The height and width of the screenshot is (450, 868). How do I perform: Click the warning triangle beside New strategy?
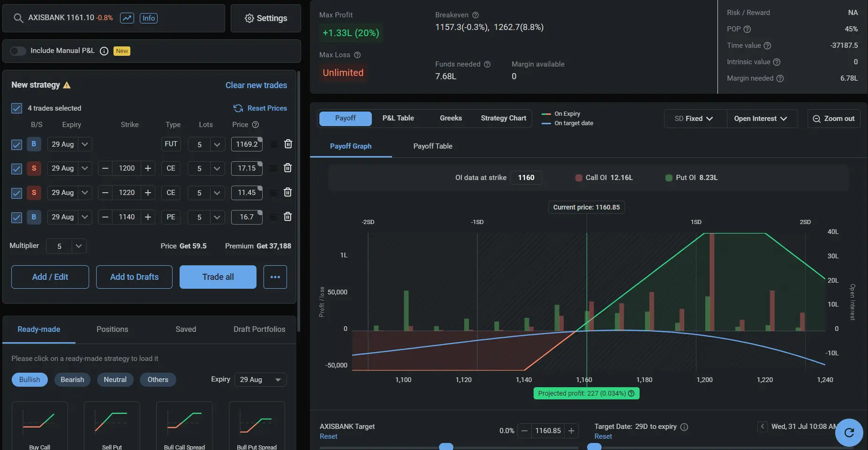point(67,85)
